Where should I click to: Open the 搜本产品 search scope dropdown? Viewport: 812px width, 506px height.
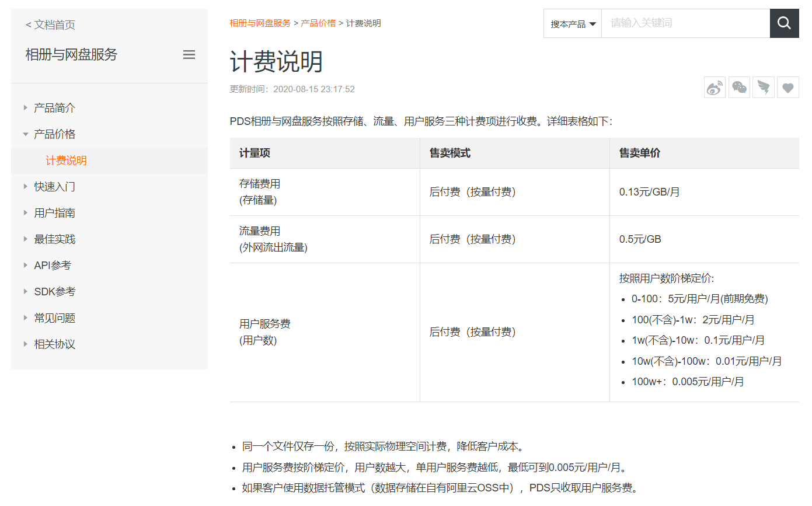click(573, 24)
